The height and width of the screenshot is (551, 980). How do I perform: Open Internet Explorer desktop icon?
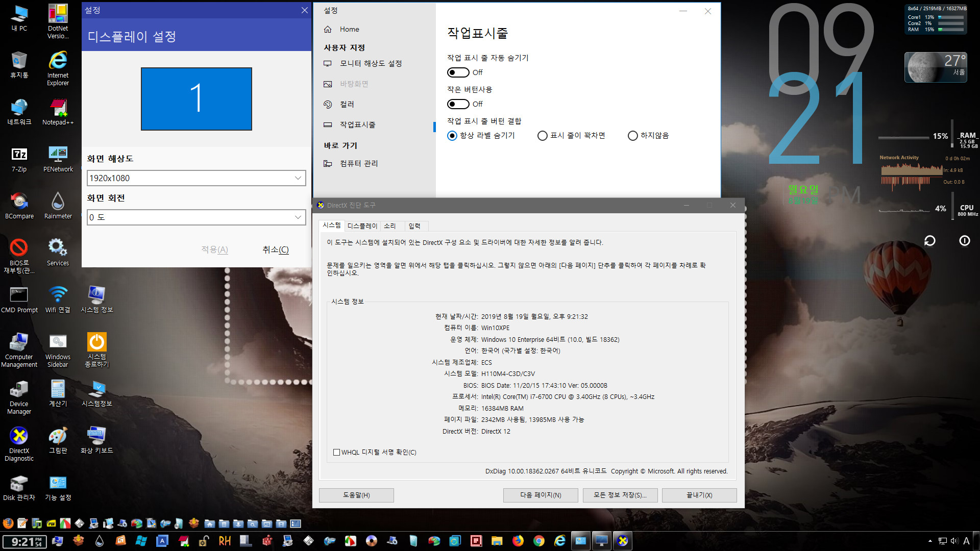(x=58, y=68)
